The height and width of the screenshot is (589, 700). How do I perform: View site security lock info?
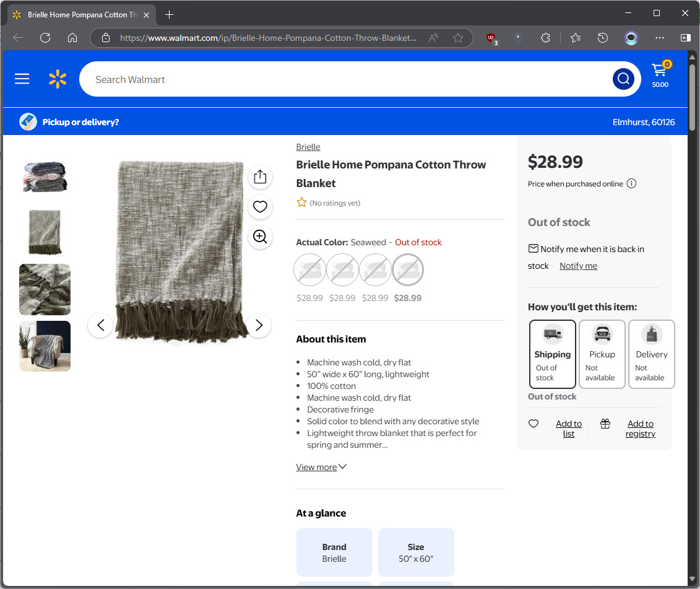tap(106, 38)
